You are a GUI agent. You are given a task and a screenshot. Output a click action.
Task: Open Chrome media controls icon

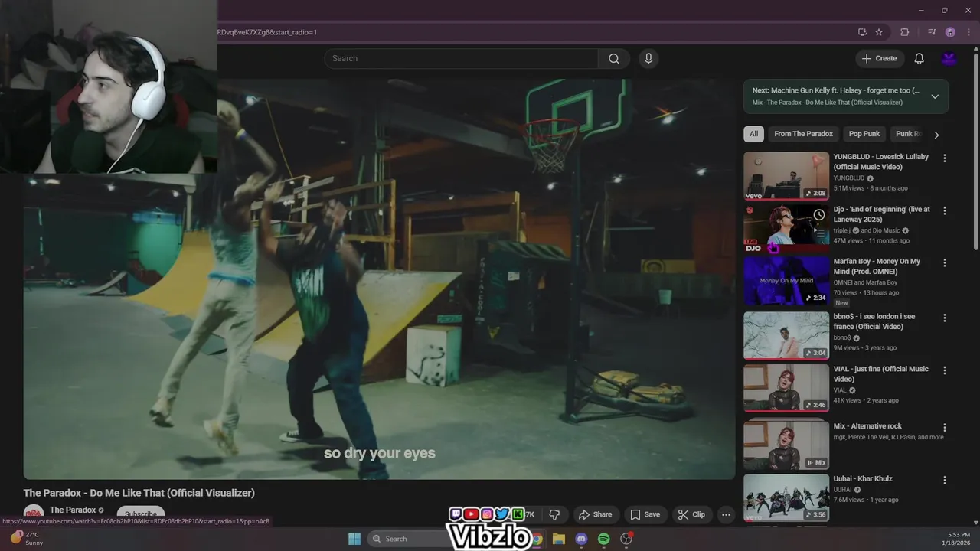(x=932, y=32)
